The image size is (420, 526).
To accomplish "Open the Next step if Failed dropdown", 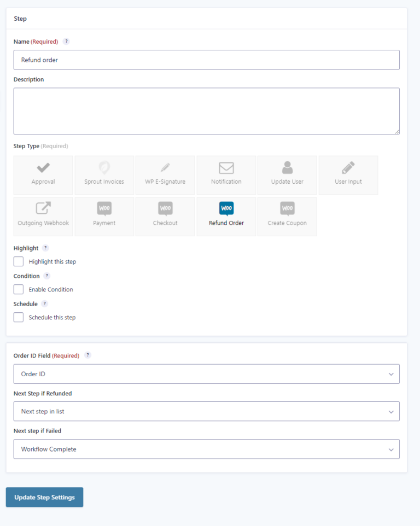I will point(206,449).
